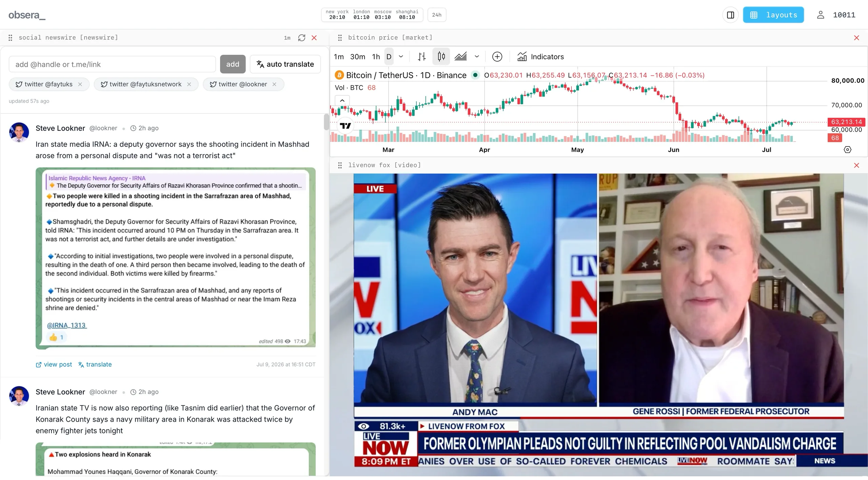Grab the social newswire panel drag handle
868x480 pixels.
click(10, 38)
